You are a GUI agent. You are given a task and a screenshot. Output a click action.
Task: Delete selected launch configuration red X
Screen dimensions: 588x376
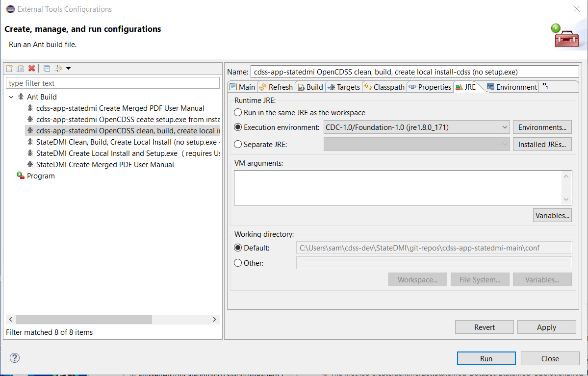pos(31,68)
